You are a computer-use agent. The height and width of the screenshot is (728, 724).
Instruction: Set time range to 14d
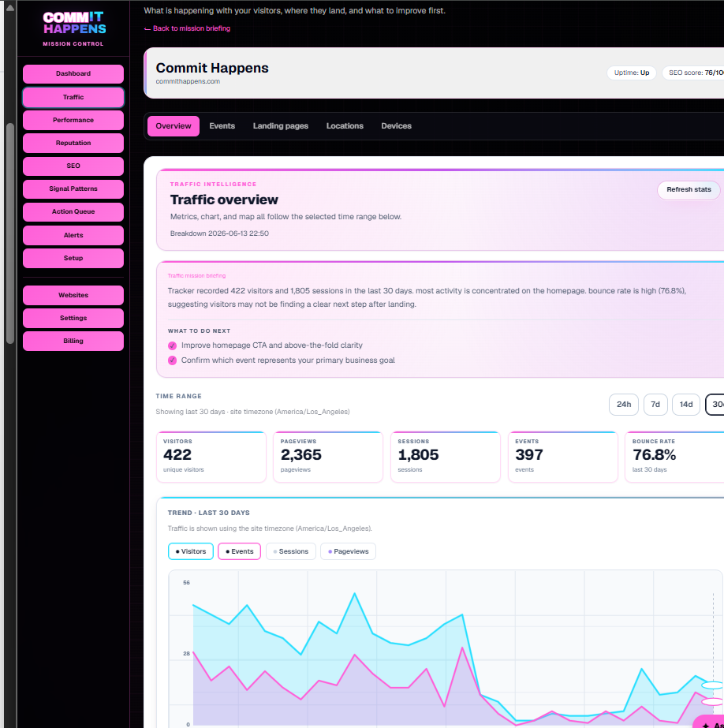coord(686,405)
